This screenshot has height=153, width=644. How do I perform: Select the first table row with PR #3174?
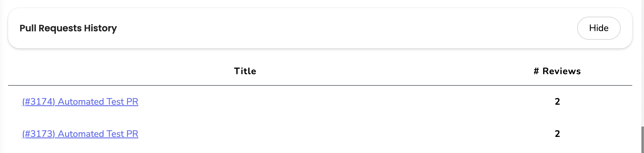320,102
